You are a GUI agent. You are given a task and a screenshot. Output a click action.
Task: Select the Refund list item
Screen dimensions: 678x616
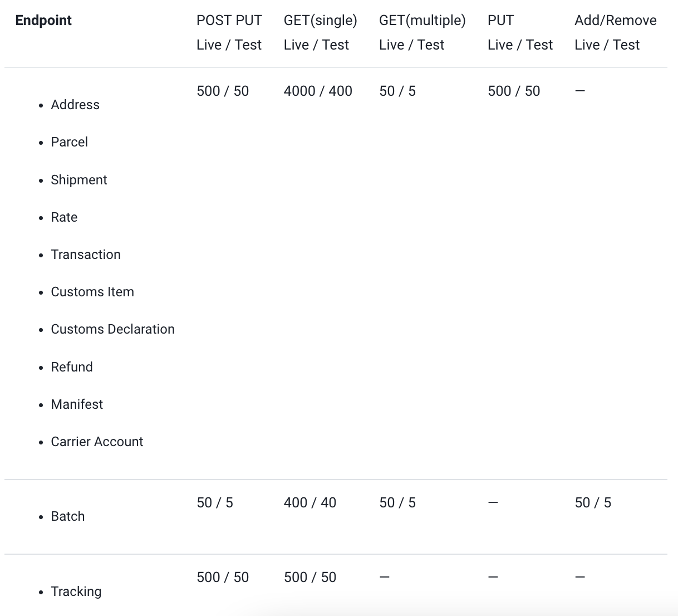click(72, 367)
